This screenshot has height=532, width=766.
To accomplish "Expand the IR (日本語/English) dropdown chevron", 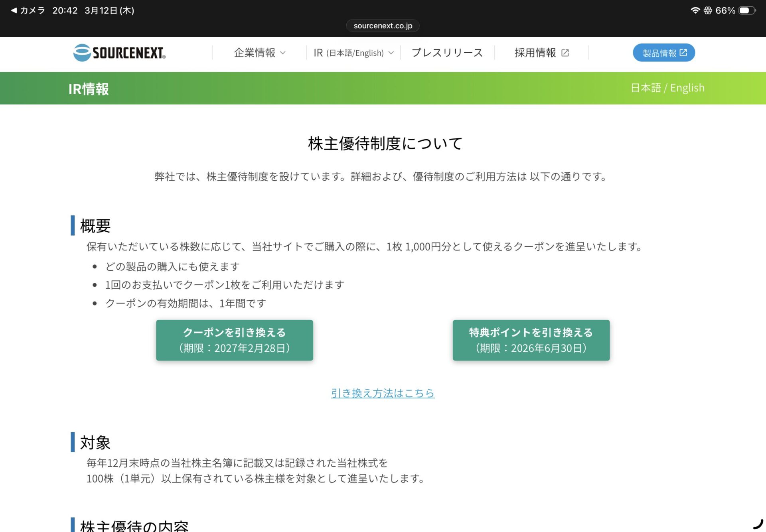I will point(391,53).
